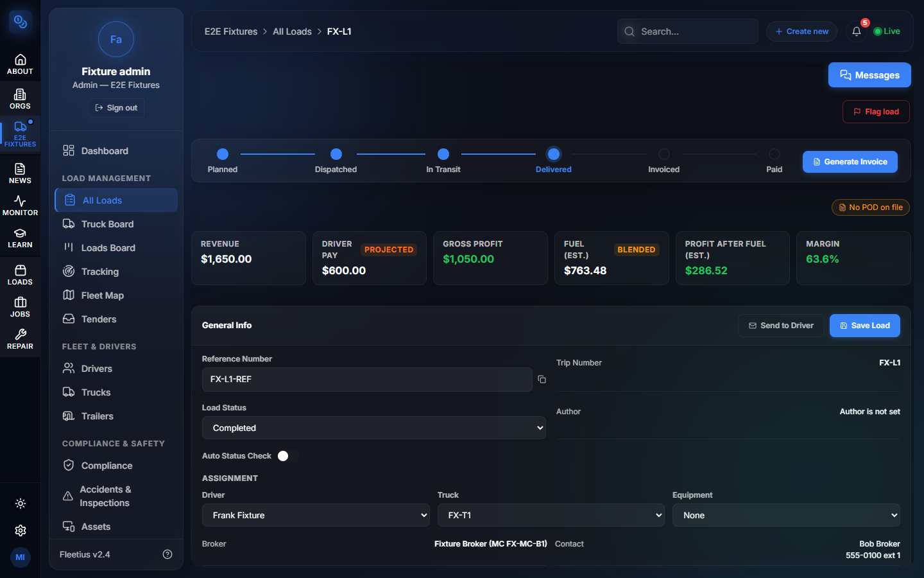
Task: Click the Search input field
Action: pyautogui.click(x=688, y=31)
